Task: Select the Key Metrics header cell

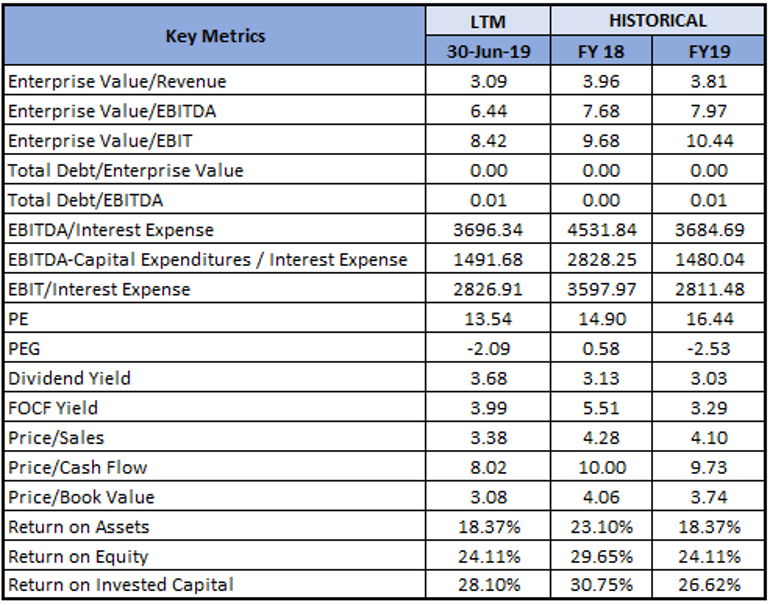Action: (215, 35)
